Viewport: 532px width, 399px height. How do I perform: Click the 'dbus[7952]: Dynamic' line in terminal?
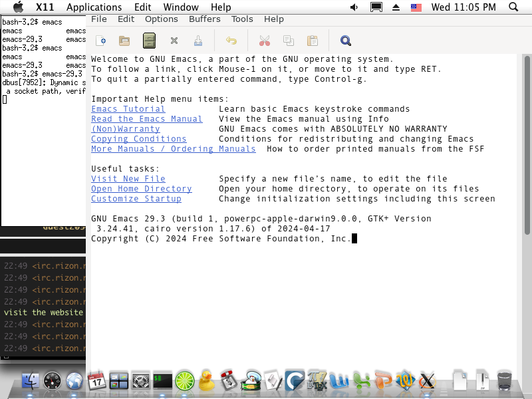pos(44,82)
